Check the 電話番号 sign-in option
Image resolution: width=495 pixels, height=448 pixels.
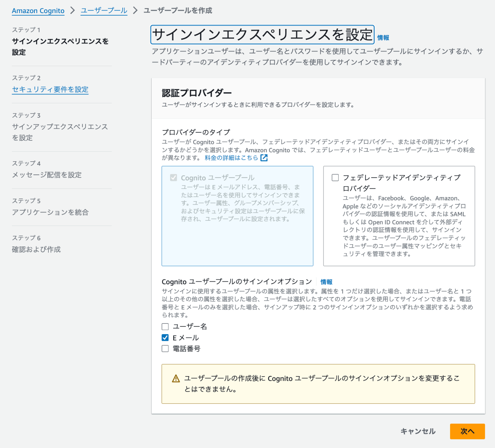(x=165, y=349)
